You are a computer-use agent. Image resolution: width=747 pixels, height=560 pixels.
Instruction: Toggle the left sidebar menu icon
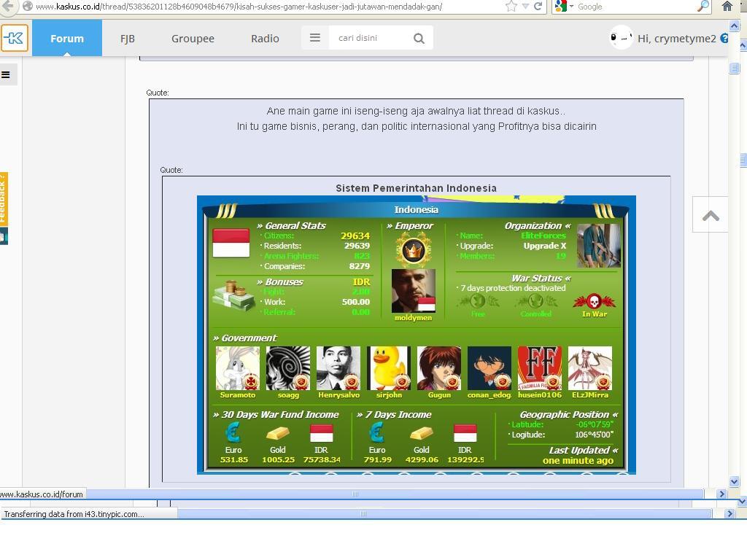point(6,75)
